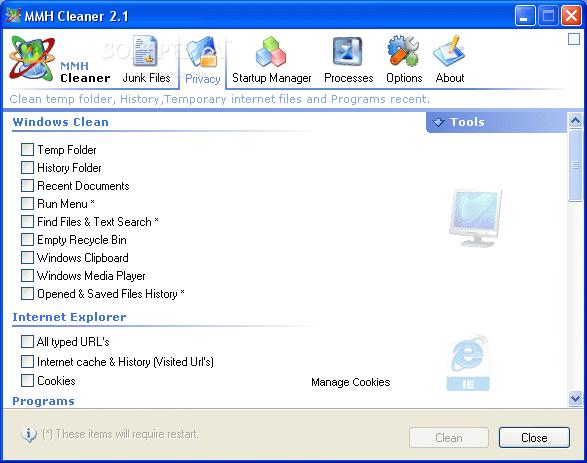Viewport: 587px width, 463px height.
Task: Enable Windows Clipboard cleaning checkbox
Action: [27, 257]
